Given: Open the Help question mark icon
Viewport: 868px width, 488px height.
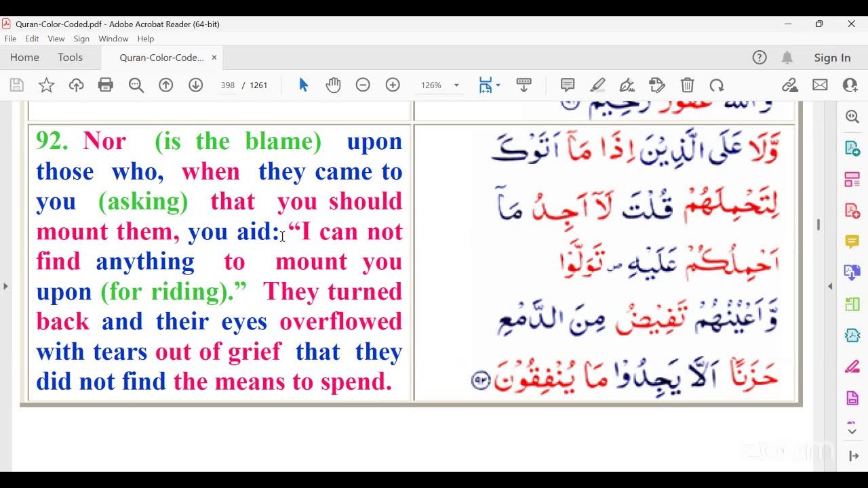Looking at the screenshot, I should pos(759,58).
